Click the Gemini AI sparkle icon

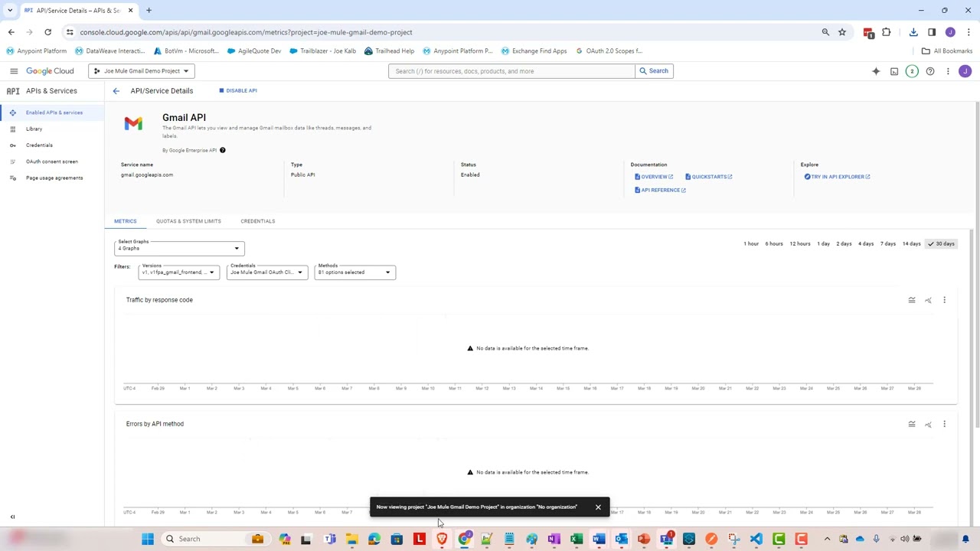coord(876,71)
